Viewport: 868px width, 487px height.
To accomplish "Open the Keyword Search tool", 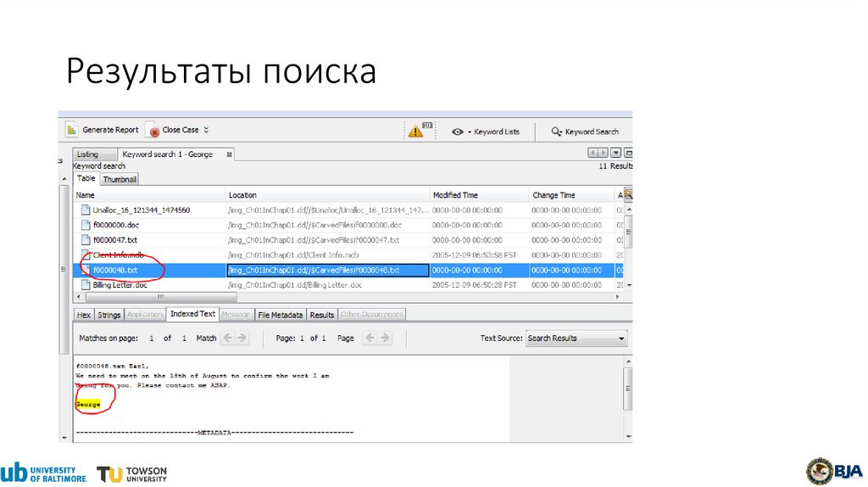I will tap(585, 132).
